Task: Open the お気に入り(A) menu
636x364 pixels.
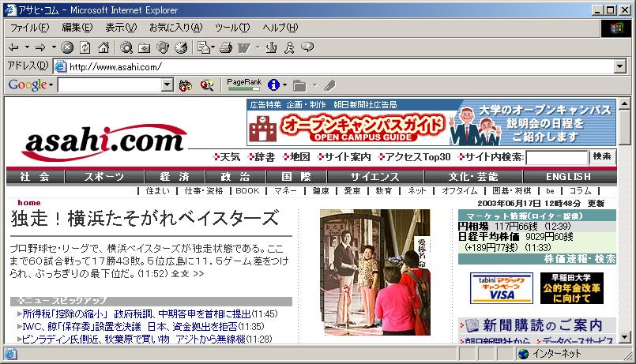Action: point(175,28)
